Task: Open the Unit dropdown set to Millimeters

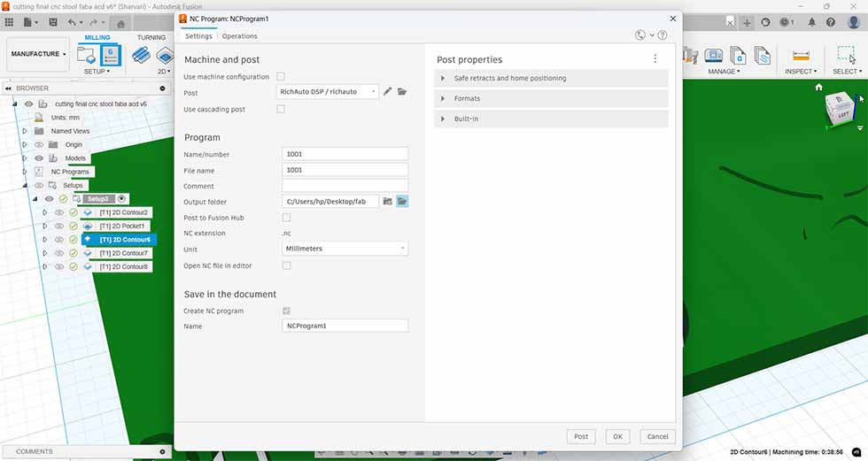Action: coord(345,249)
